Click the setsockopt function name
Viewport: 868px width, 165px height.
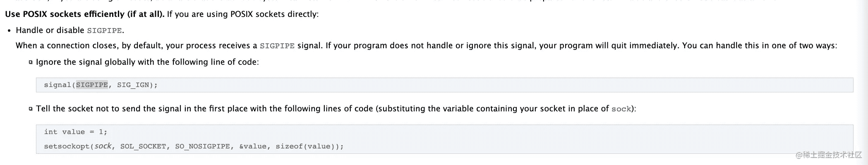(67, 146)
